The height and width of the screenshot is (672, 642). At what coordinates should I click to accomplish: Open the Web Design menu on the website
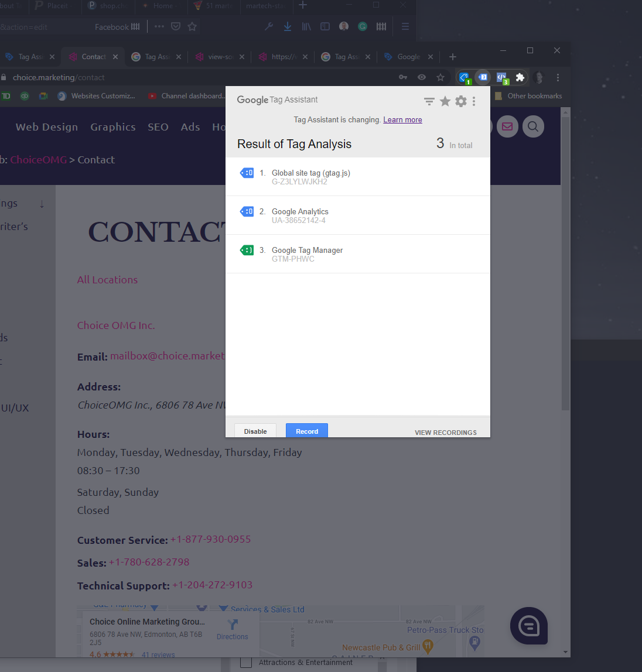[x=47, y=127]
